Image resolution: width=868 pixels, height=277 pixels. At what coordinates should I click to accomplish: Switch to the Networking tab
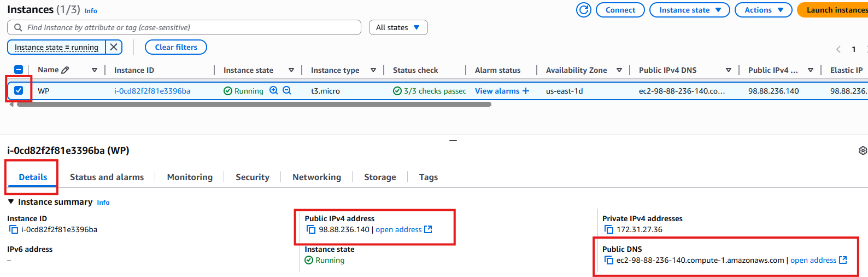tap(316, 177)
